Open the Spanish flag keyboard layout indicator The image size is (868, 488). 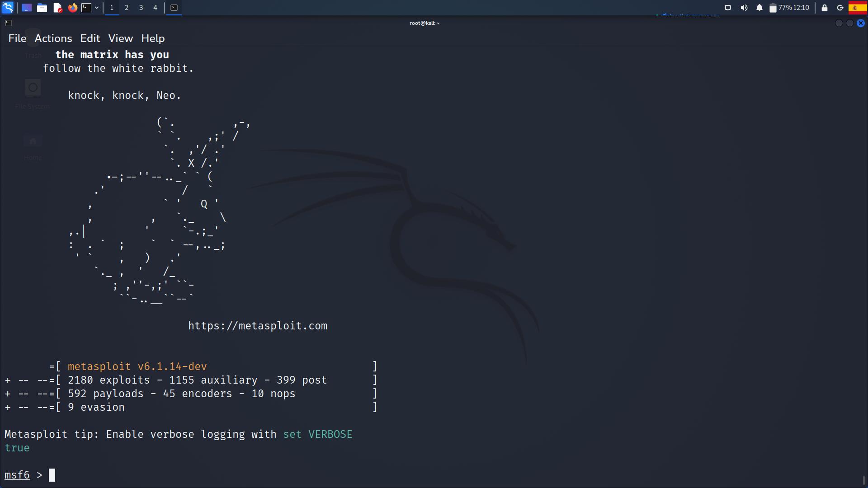pyautogui.click(x=858, y=8)
